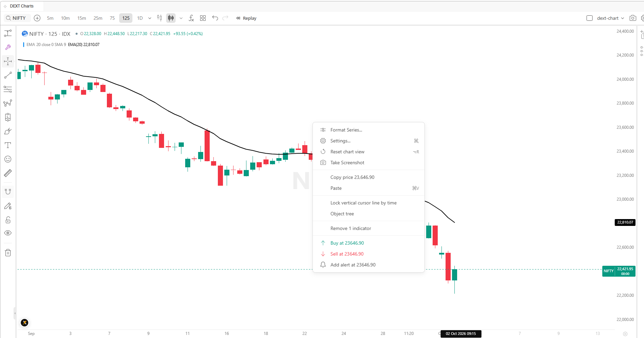The width and height of the screenshot is (644, 338).
Task: Select the ruler measure tool
Action: tap(8, 173)
